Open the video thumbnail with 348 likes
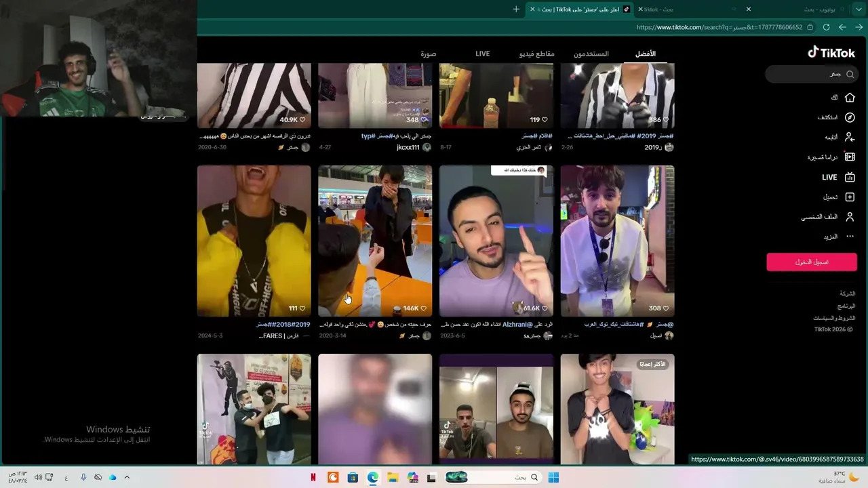Image resolution: width=868 pixels, height=488 pixels. click(375, 96)
